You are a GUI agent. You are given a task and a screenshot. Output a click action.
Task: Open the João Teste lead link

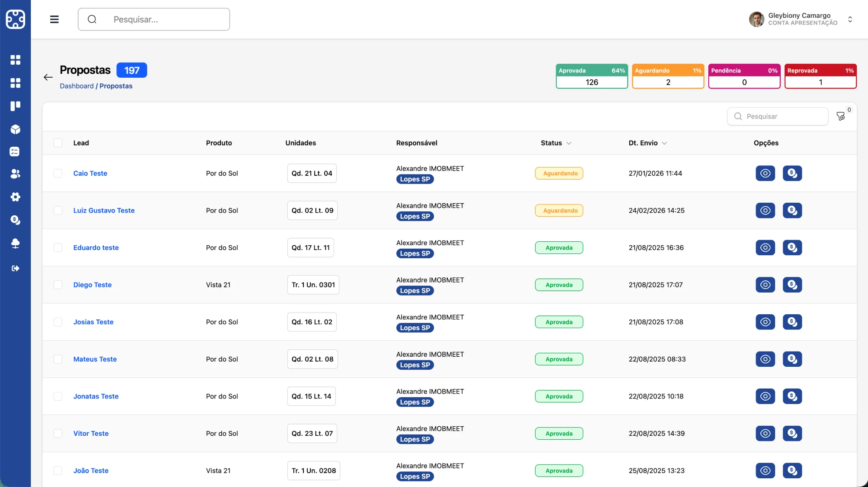91,471
